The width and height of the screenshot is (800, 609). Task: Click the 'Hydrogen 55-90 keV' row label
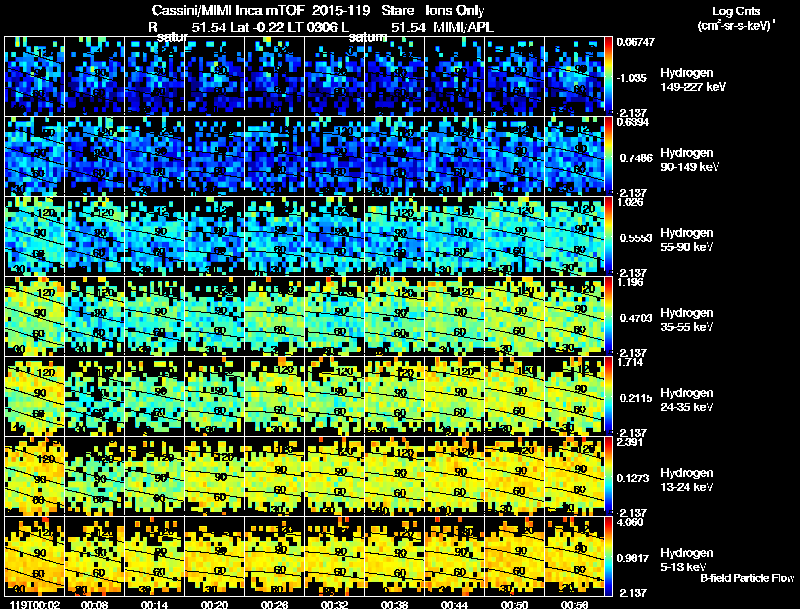[x=687, y=240]
